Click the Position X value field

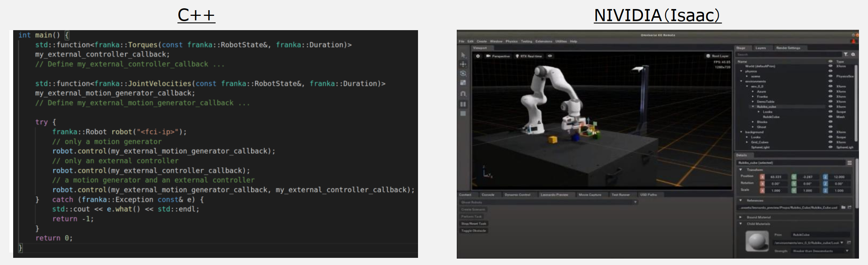coord(775,177)
